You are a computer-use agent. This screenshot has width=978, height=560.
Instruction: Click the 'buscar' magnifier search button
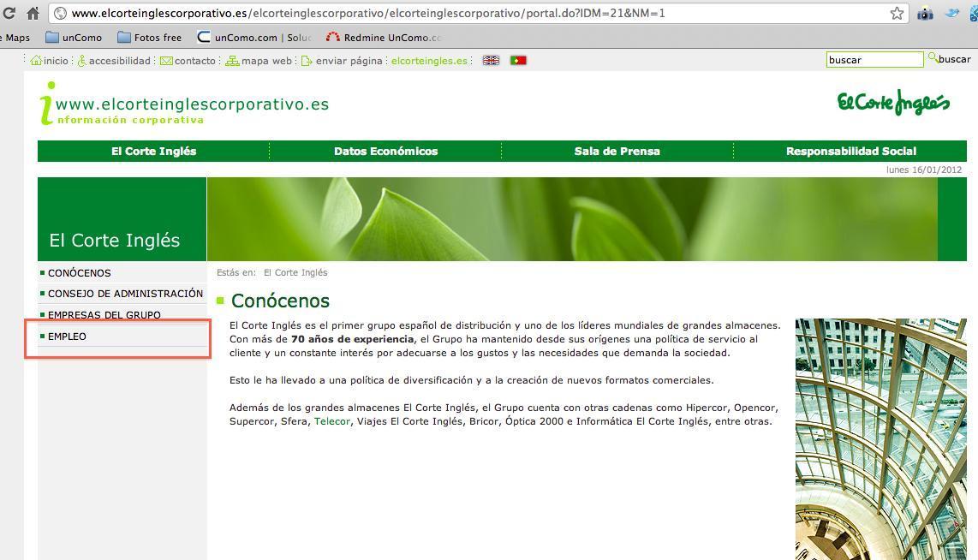pyautogui.click(x=949, y=59)
